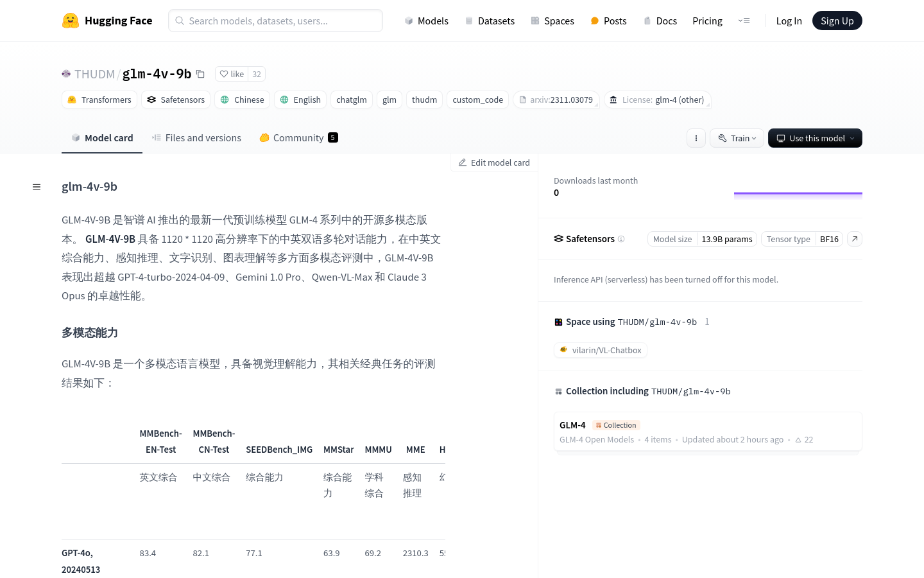This screenshot has height=578, width=924.
Task: Click the Sign Up button
Action: tap(837, 21)
